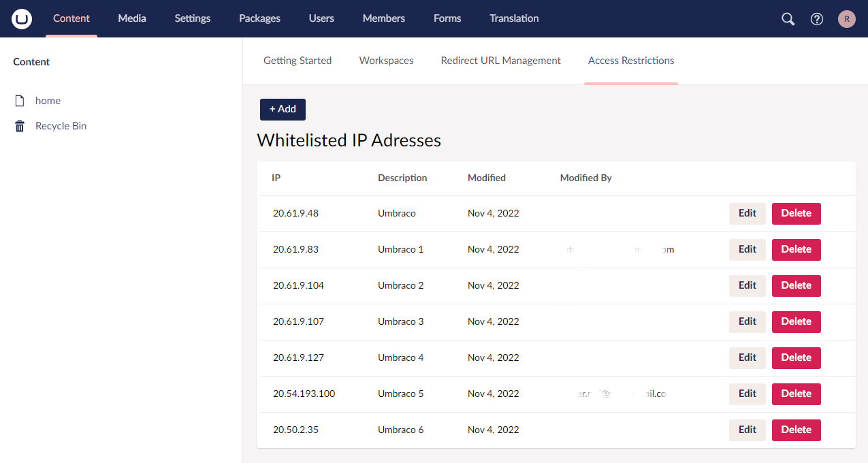Click the IP address 20.50.2.35

(x=295, y=430)
